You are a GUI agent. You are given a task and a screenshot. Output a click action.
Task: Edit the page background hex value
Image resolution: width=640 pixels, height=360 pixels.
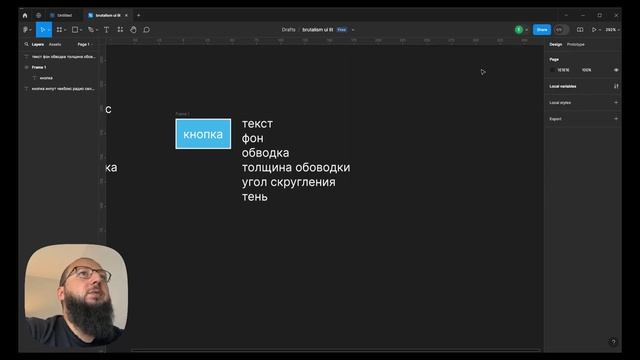(x=563, y=70)
